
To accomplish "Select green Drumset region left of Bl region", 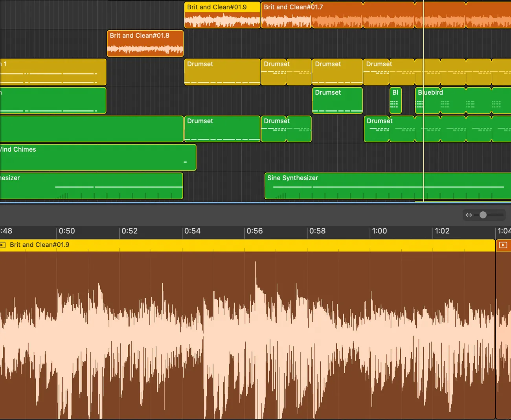I will coord(337,100).
